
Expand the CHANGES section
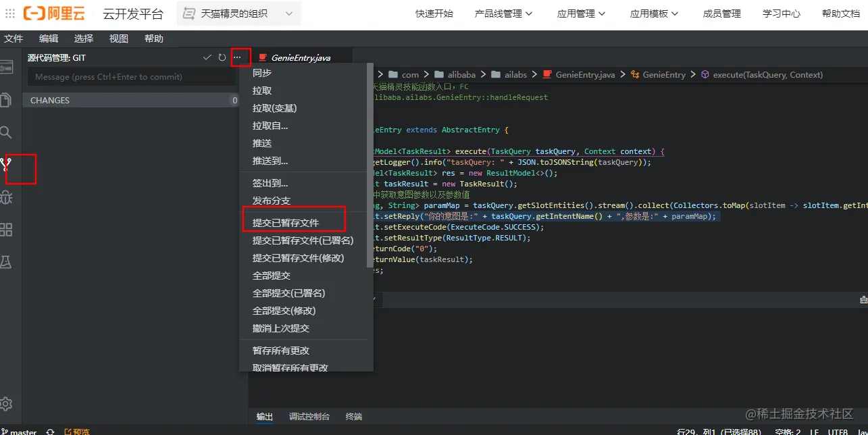coord(132,100)
